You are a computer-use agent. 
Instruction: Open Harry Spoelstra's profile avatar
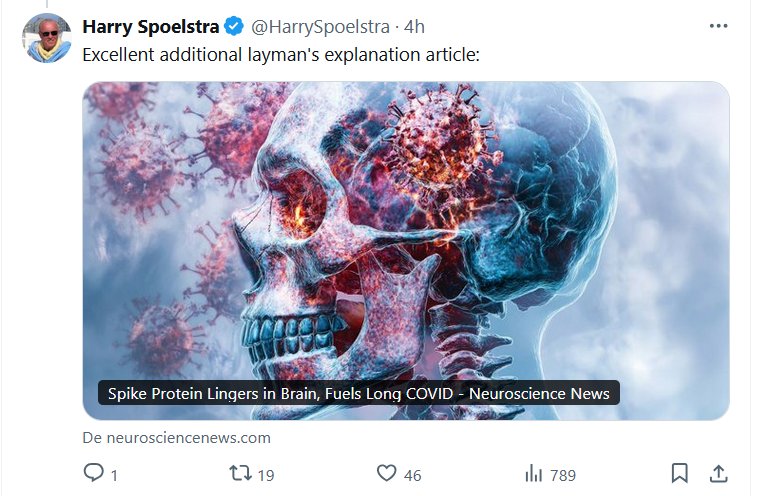coord(46,38)
